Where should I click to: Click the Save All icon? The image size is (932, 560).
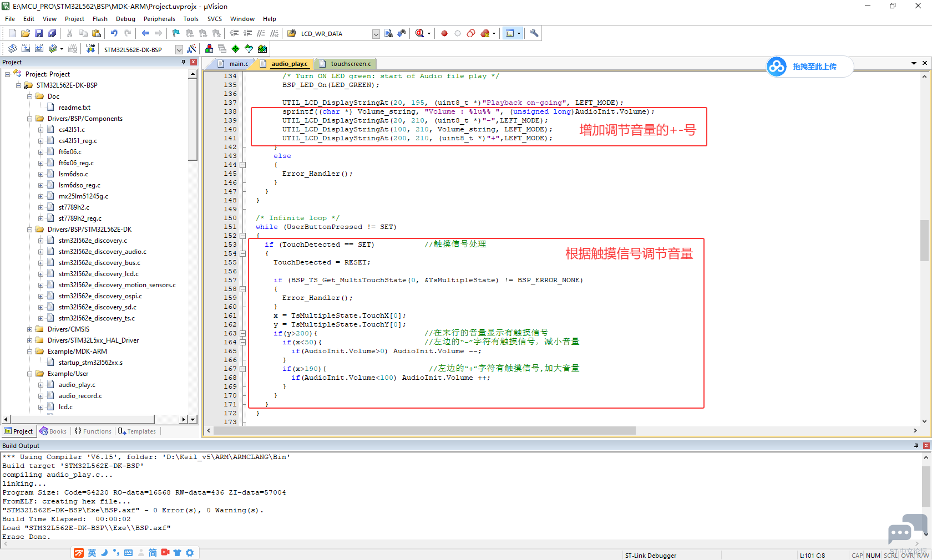pos(52,33)
